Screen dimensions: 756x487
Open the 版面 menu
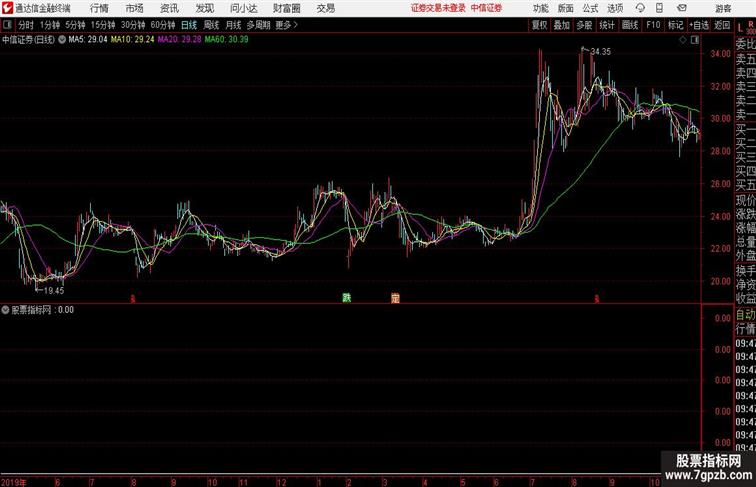click(x=566, y=8)
